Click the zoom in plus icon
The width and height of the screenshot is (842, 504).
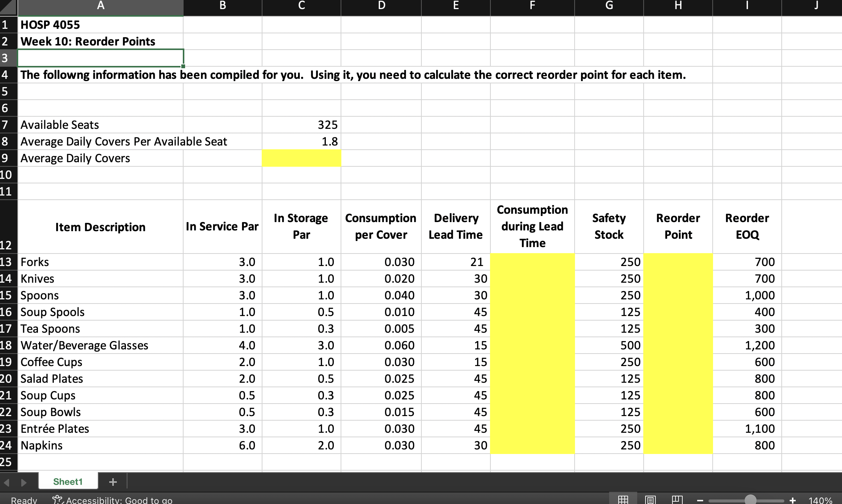coord(792,501)
